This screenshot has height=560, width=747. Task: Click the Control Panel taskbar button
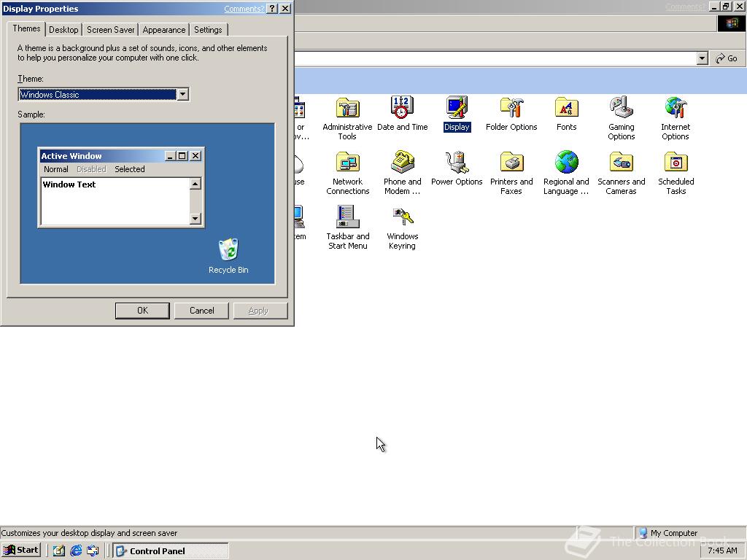[171, 551]
